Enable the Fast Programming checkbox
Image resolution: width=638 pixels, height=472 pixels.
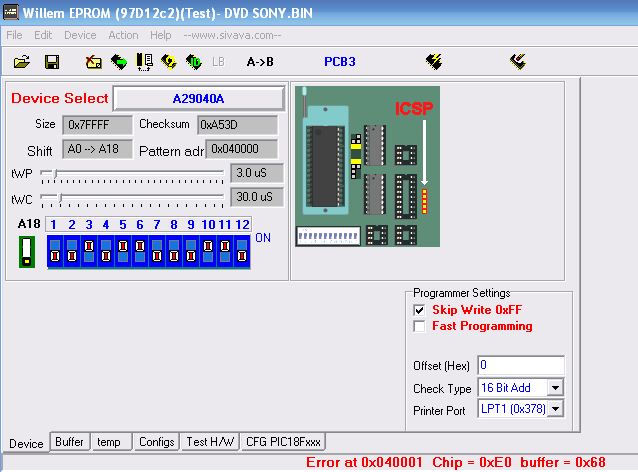(420, 326)
